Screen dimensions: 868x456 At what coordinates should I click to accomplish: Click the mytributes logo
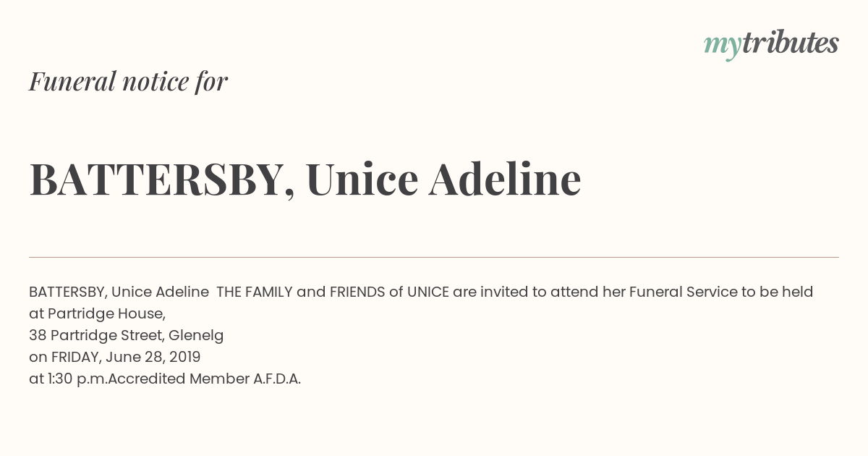[x=770, y=43]
